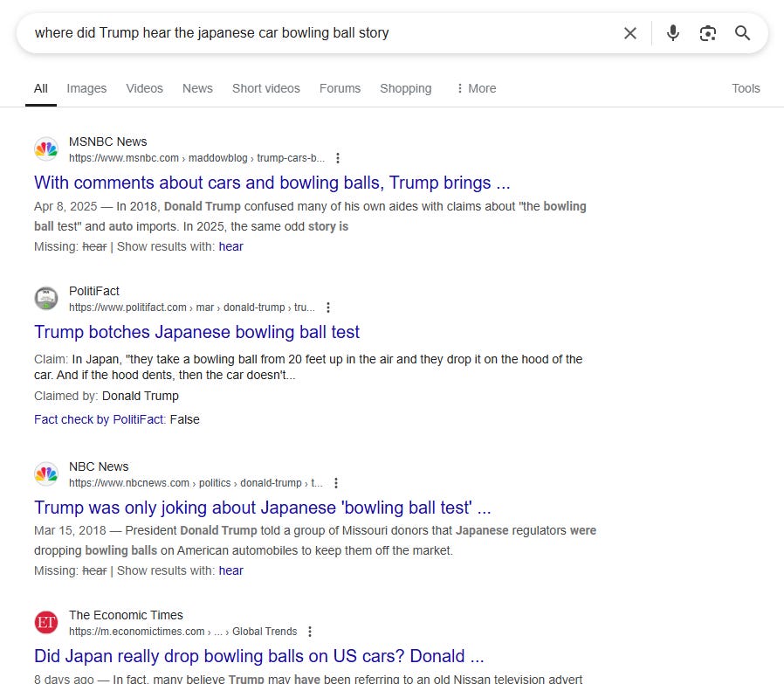Click 'hear' link under MSNBC result
The width and height of the screenshot is (784, 684).
pos(231,246)
